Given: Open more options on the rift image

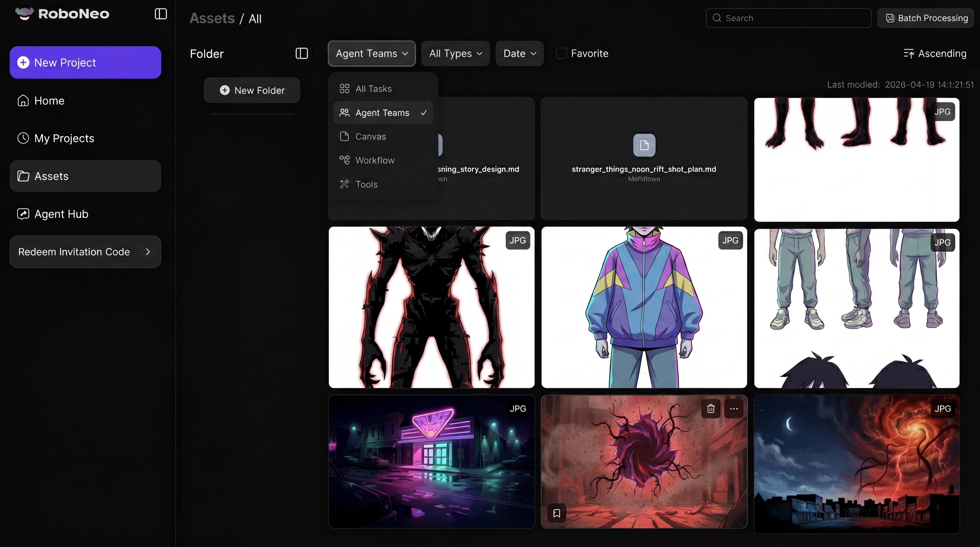Looking at the screenshot, I should coord(734,408).
